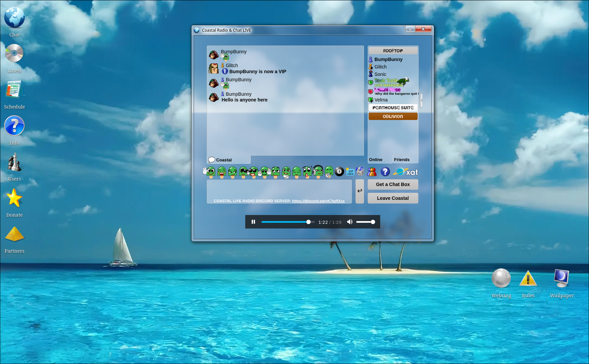Open the Rules warning sign desktop icon

coord(528,278)
